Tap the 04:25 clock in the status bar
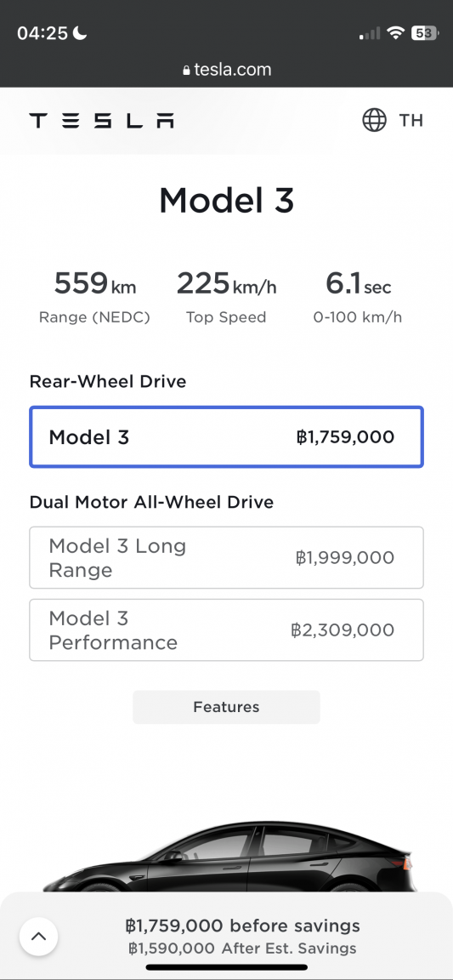The image size is (453, 980). click(42, 33)
